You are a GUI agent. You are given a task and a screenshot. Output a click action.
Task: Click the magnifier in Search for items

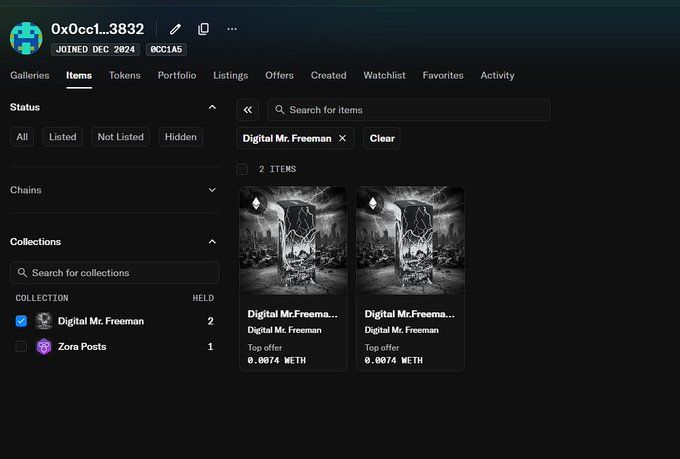pos(280,110)
